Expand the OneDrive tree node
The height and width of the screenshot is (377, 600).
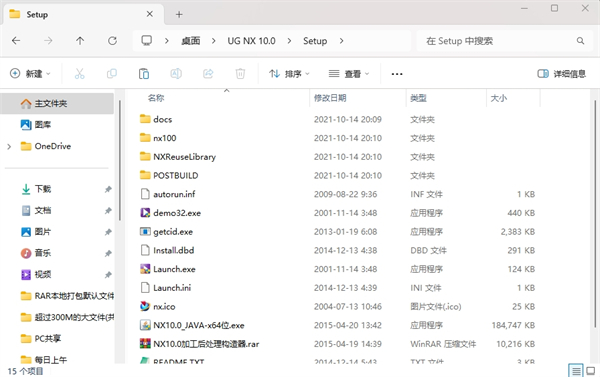(x=9, y=146)
